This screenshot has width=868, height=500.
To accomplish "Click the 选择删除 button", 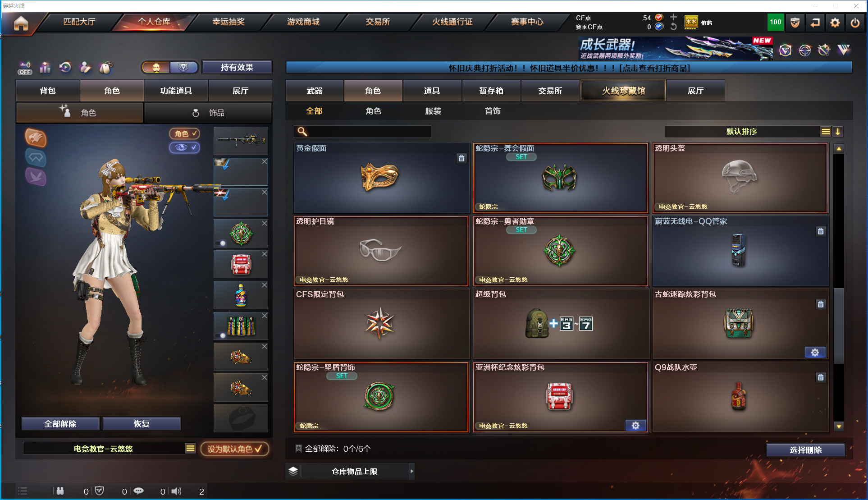I will [805, 450].
